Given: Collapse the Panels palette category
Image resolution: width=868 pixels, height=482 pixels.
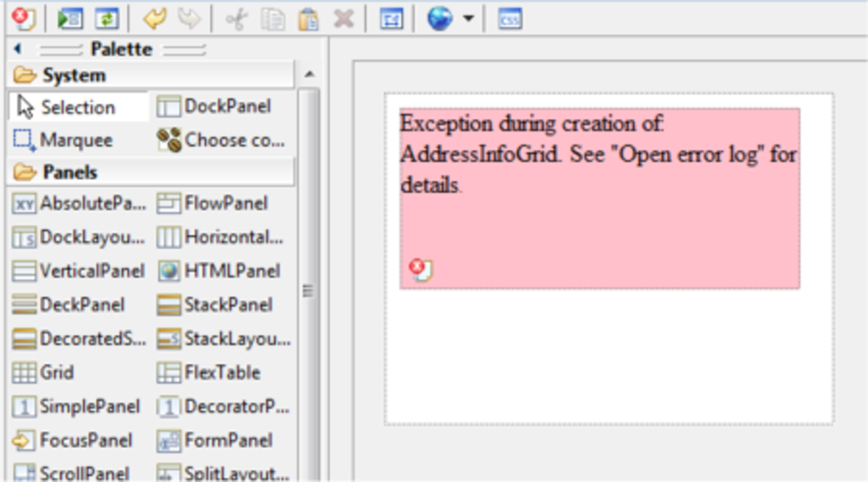Looking at the screenshot, I should click(150, 172).
